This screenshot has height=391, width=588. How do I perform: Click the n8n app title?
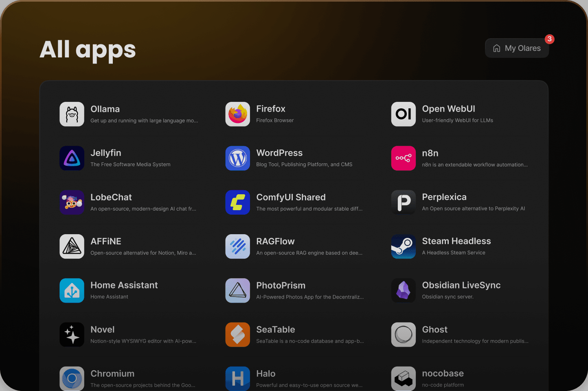coord(430,153)
